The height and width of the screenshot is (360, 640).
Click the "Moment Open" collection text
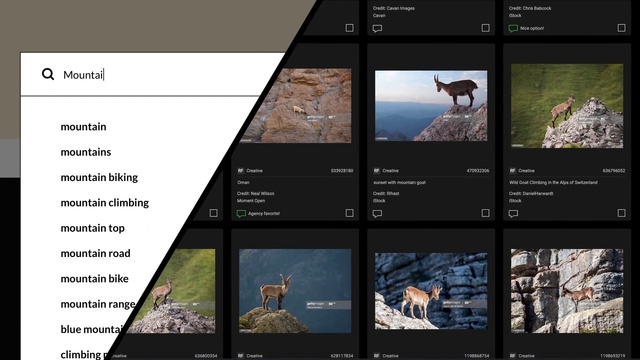(x=251, y=201)
